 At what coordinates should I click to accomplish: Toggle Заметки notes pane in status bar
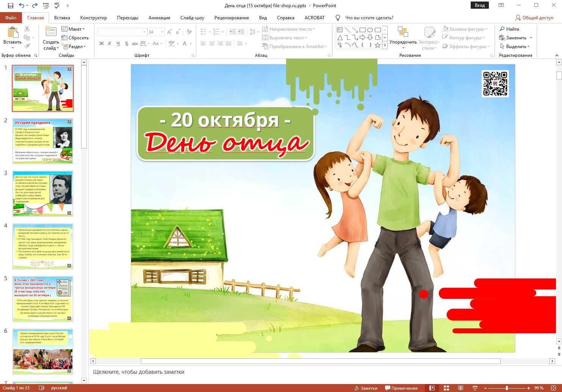pyautogui.click(x=366, y=388)
